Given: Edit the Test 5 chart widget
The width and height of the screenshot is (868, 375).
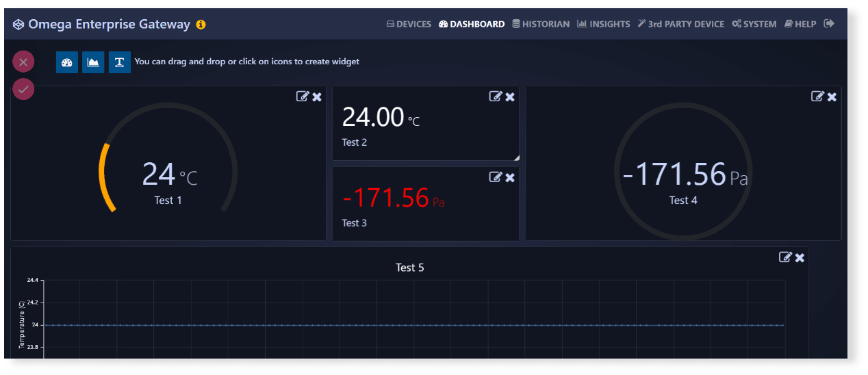Looking at the screenshot, I should [x=785, y=257].
